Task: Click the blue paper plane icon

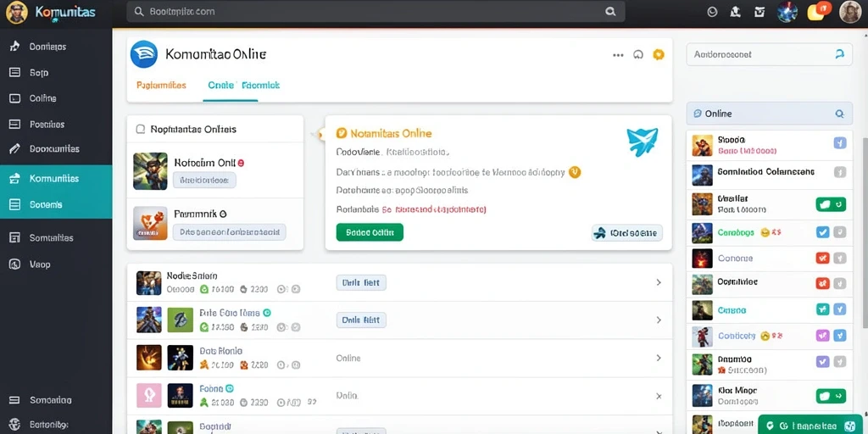Action: pyautogui.click(x=643, y=142)
